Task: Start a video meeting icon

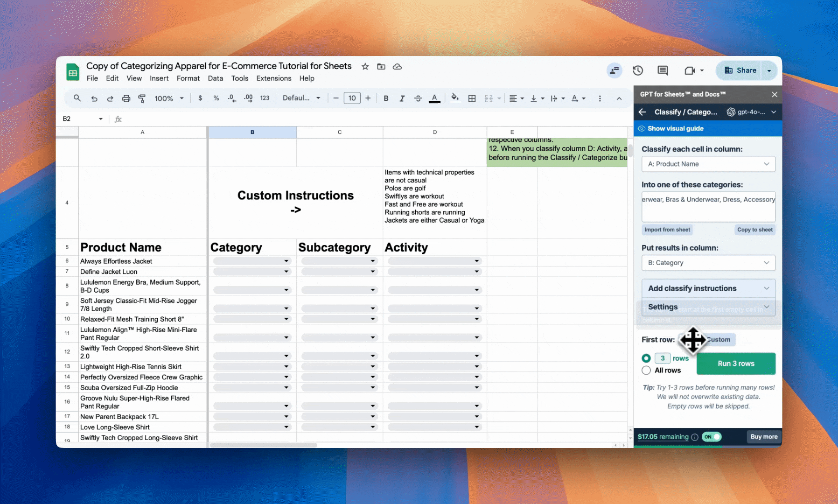Action: coord(690,70)
